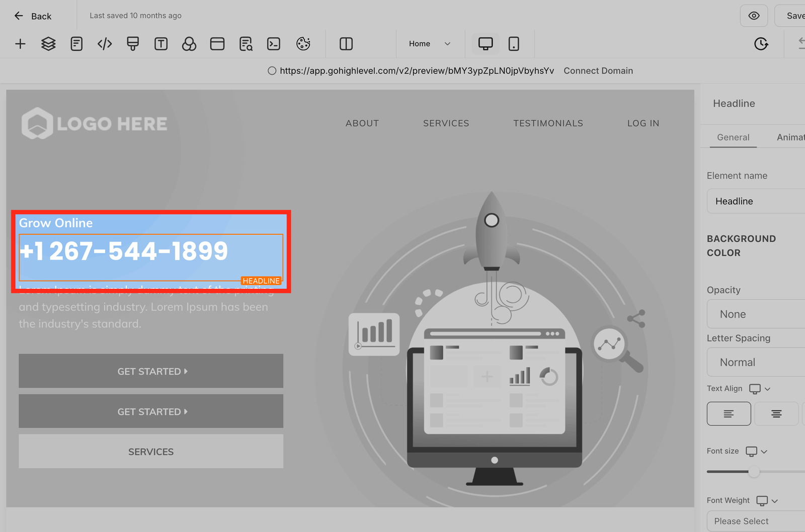Open the custom code icon
This screenshot has width=805, height=532.
(105, 44)
